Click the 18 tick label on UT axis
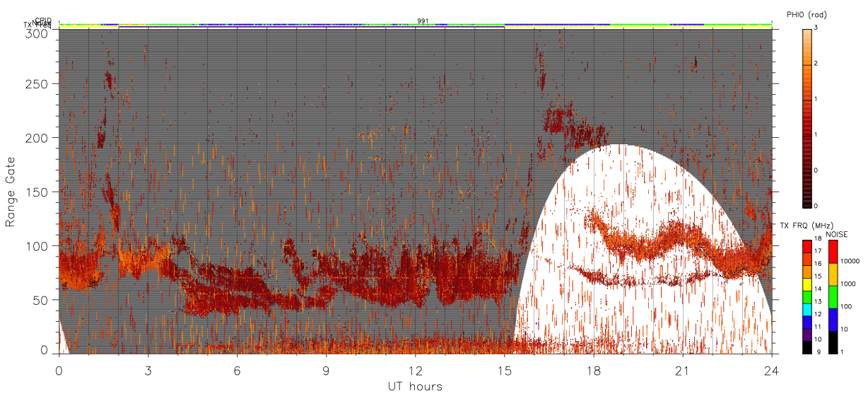 (594, 369)
